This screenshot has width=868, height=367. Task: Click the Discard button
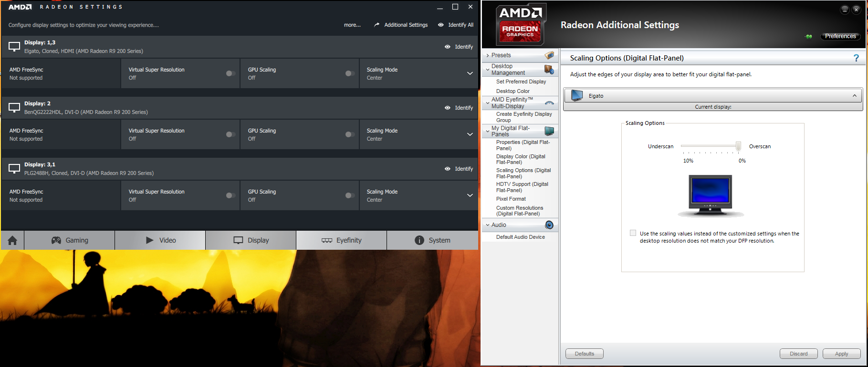point(799,354)
